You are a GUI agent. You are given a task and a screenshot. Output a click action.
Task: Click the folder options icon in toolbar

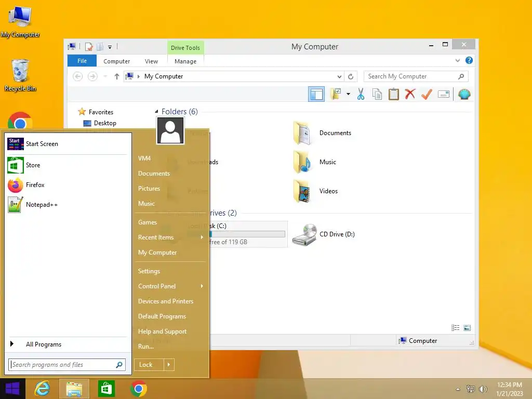(336, 94)
